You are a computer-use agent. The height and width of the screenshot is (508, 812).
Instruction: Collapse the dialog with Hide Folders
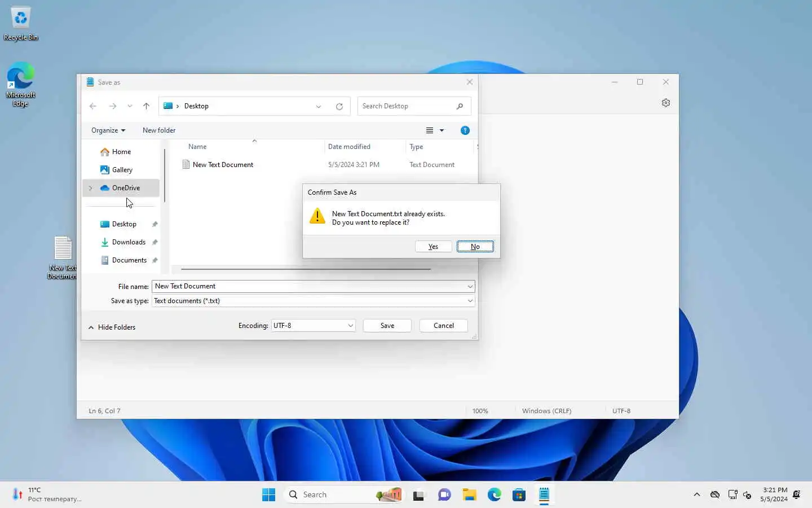tap(112, 327)
